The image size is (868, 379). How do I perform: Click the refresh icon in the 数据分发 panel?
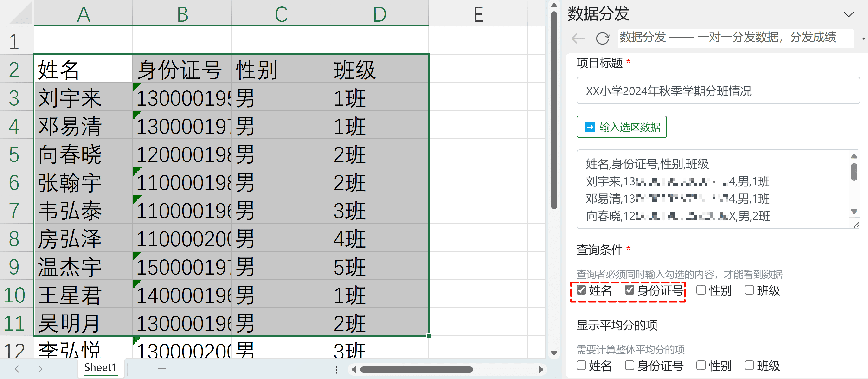[603, 38]
